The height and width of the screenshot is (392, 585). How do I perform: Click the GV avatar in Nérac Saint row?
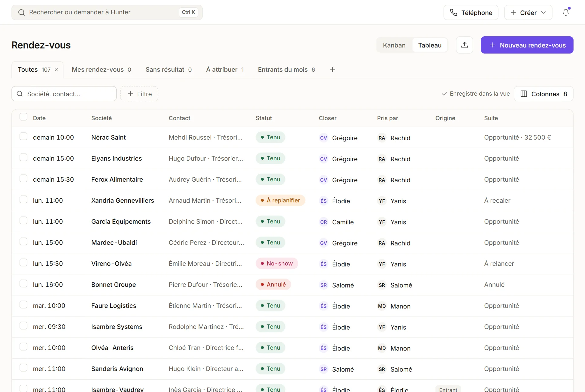323,138
